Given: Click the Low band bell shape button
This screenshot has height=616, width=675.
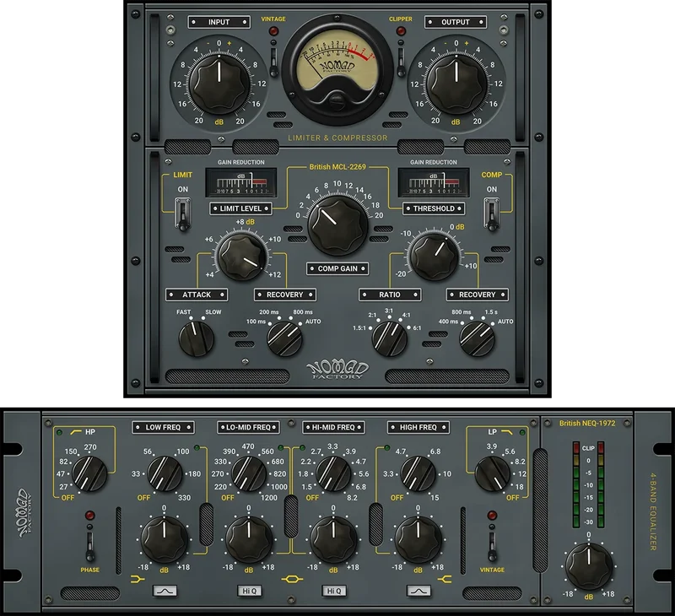Looking at the screenshot, I should coord(165,591).
